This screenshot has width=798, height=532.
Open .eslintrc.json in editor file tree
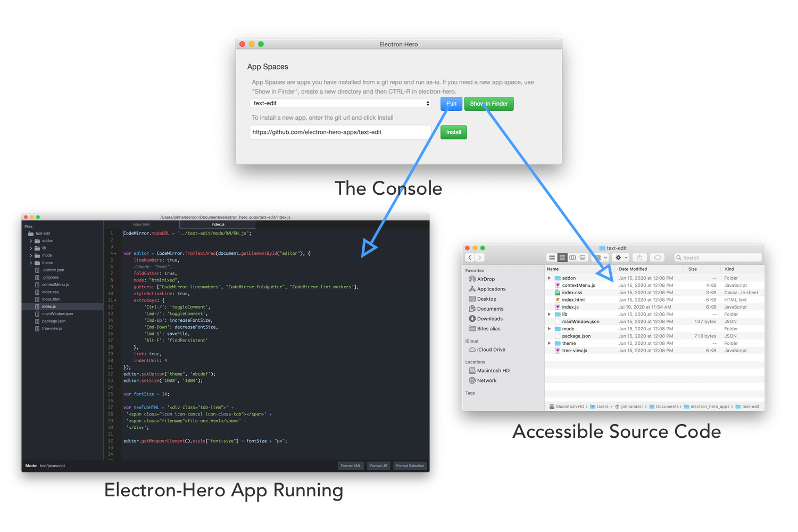coord(49,270)
